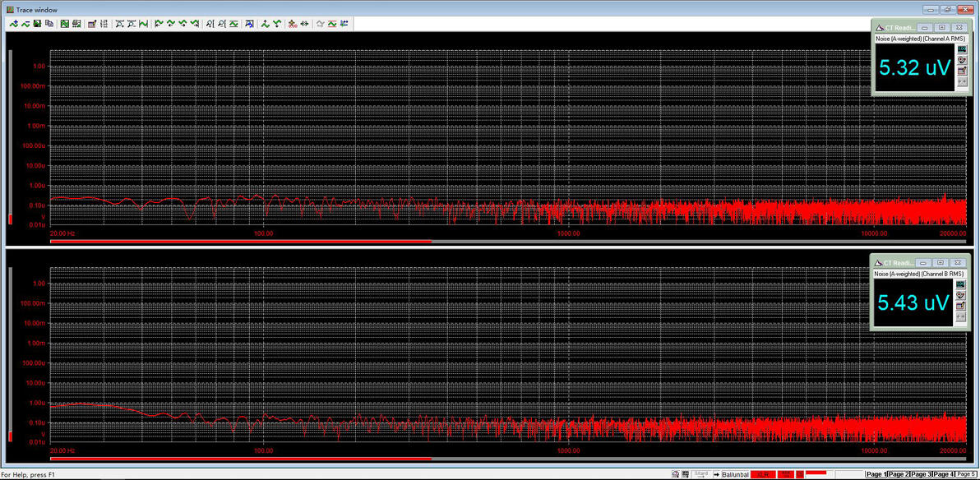Click the upper graph red horizontal scrollbar
The width and height of the screenshot is (980, 480).
pyautogui.click(x=241, y=241)
